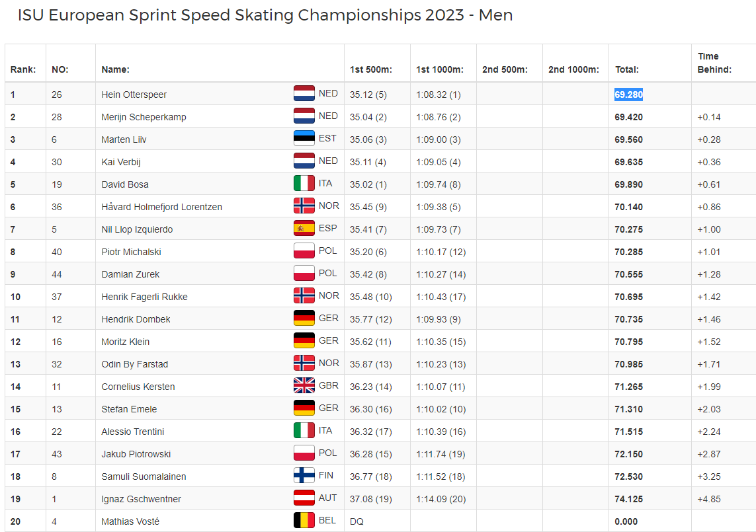The width and height of the screenshot is (756, 532).
Task: Click the Italy flag beside David Bosa
Action: click(304, 184)
